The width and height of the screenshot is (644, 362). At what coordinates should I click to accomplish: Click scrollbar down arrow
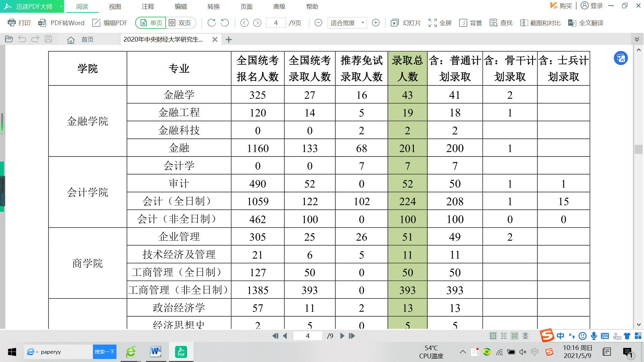639,324
